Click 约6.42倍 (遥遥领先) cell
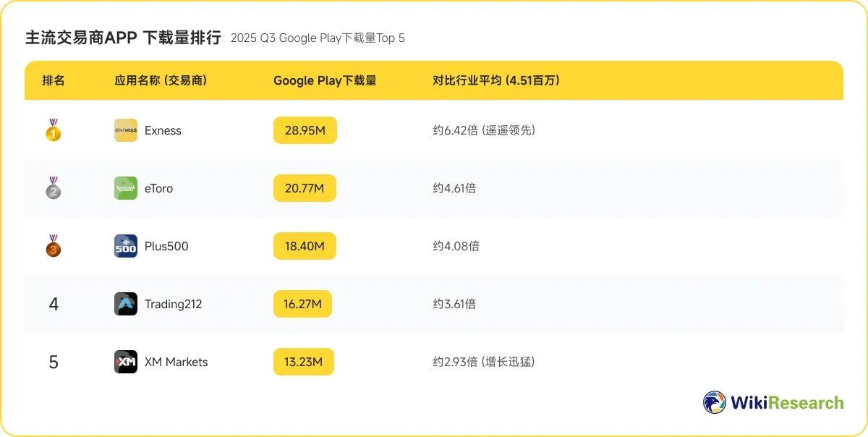This screenshot has height=437, width=868. (x=484, y=130)
